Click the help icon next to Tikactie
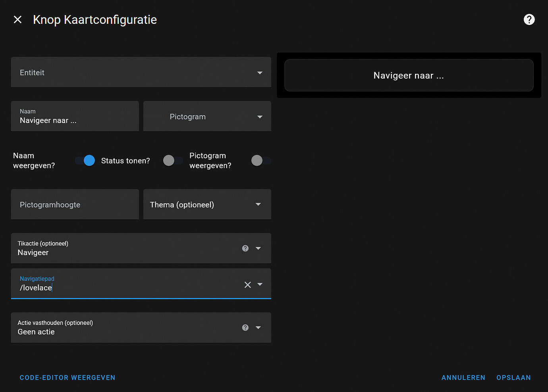Screen dimensions: 548x392 [x=245, y=248]
